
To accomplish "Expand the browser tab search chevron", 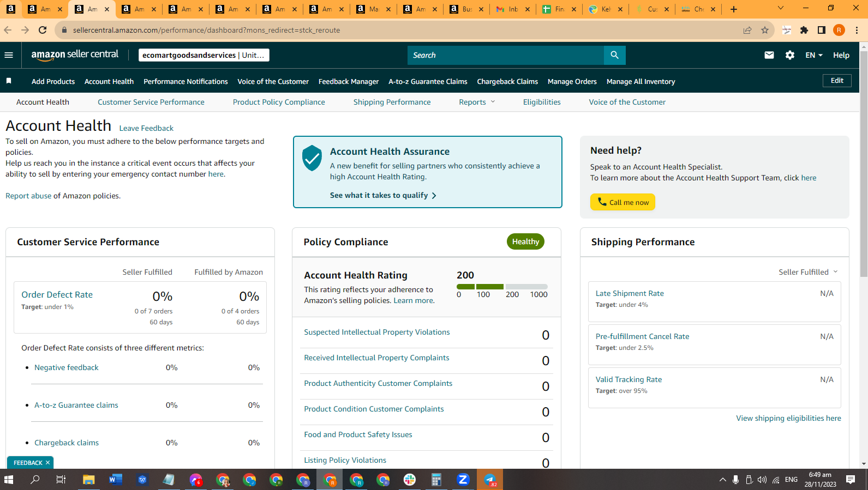I will [780, 8].
